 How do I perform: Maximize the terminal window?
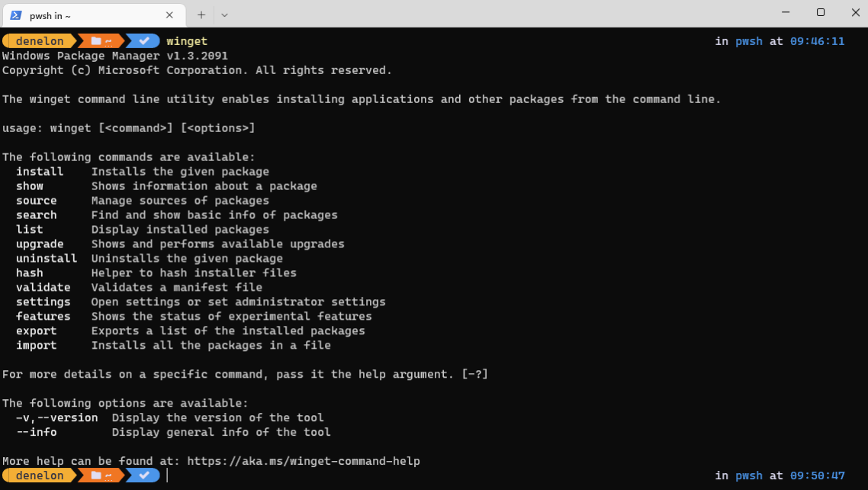[x=821, y=12]
